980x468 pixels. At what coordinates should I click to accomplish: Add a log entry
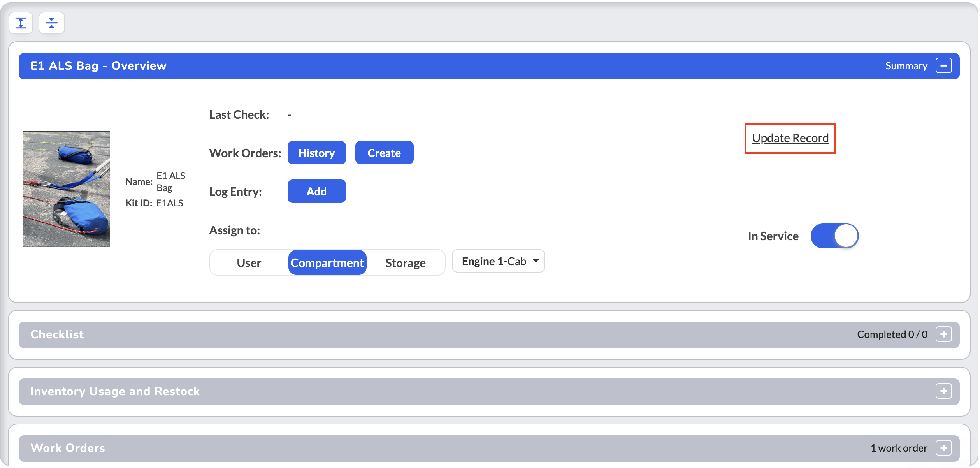[316, 192]
